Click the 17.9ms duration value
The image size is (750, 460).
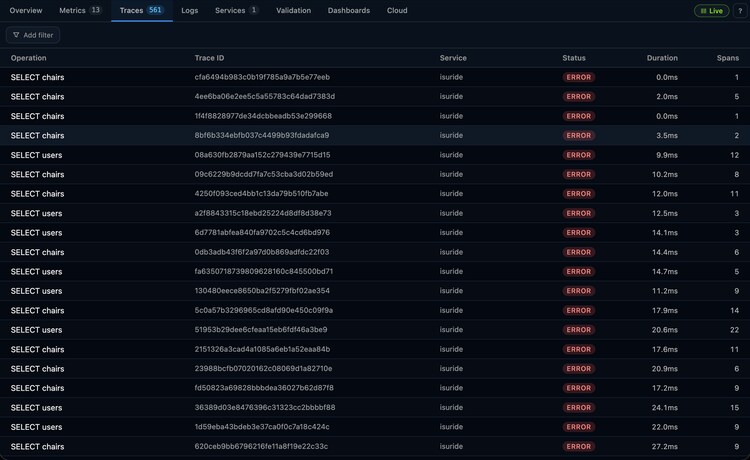(x=664, y=310)
